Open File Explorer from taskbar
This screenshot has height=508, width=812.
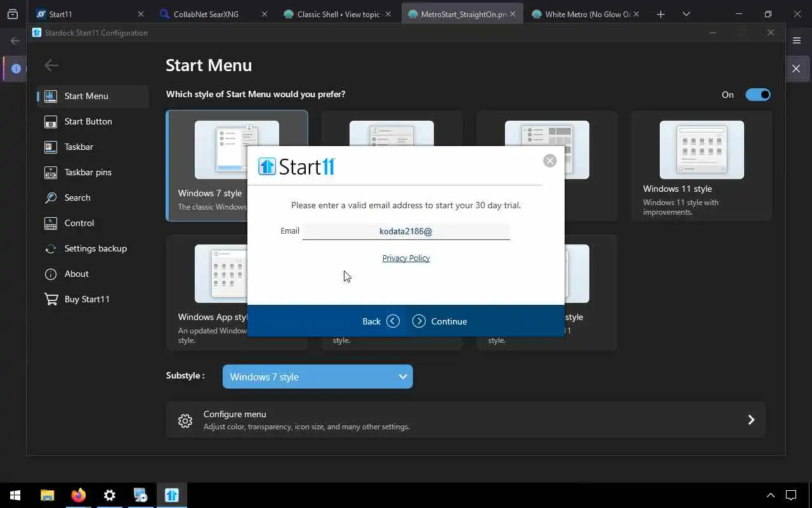47,495
